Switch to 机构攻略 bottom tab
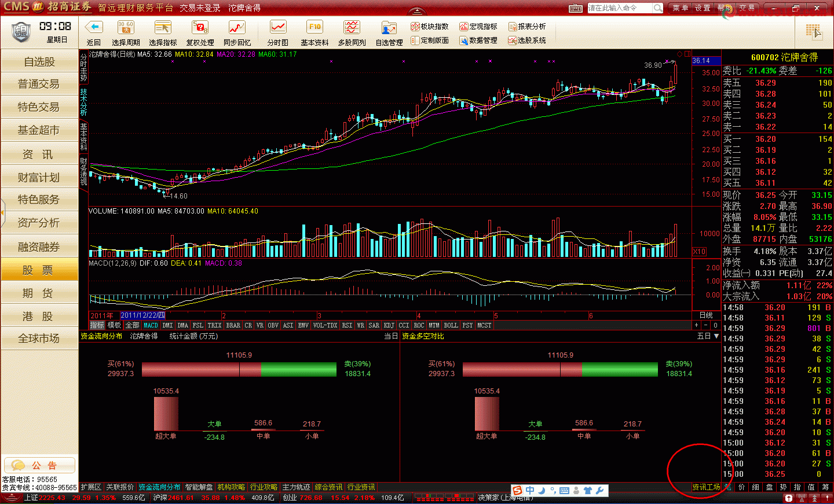This screenshot has width=834, height=504. click(231, 487)
